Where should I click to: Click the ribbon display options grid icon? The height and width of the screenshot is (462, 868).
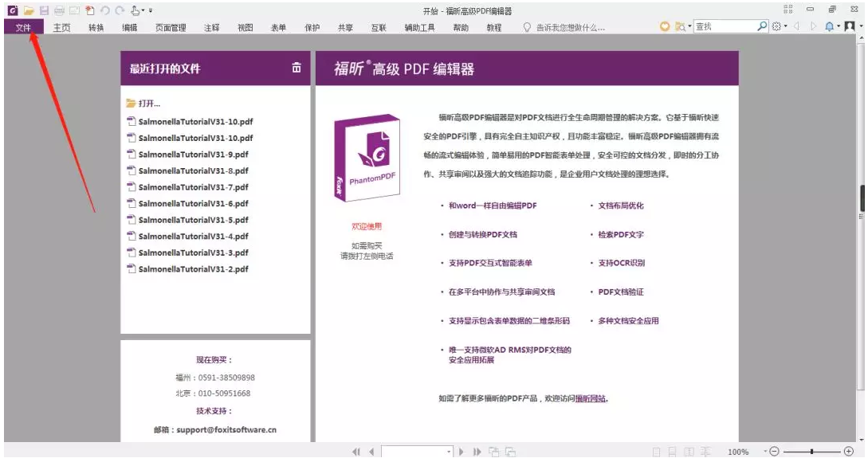tap(788, 9)
